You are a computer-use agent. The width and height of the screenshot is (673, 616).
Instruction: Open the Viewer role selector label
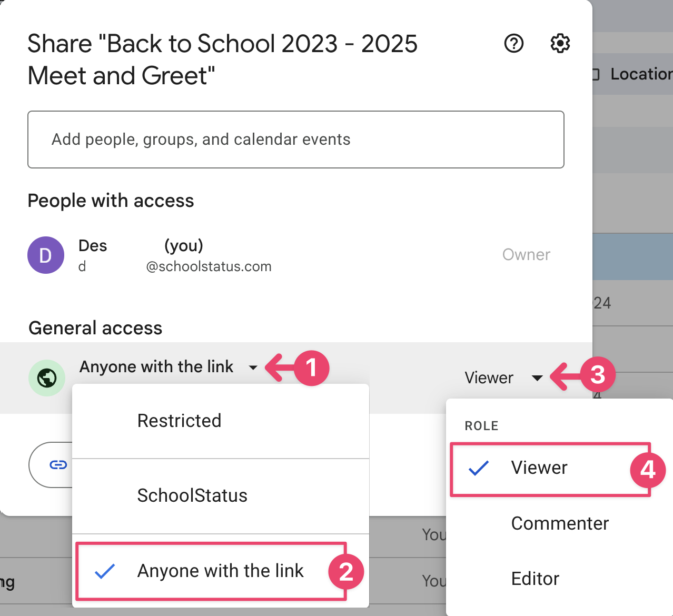point(489,378)
